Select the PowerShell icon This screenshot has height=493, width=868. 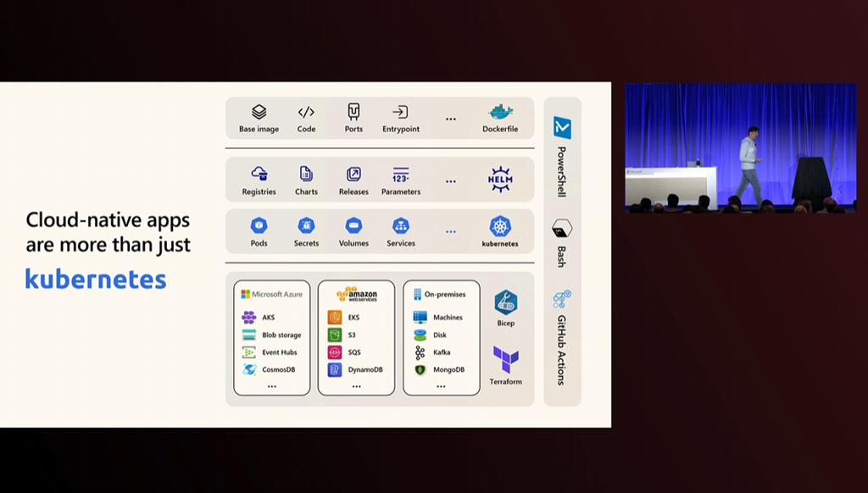click(x=563, y=128)
